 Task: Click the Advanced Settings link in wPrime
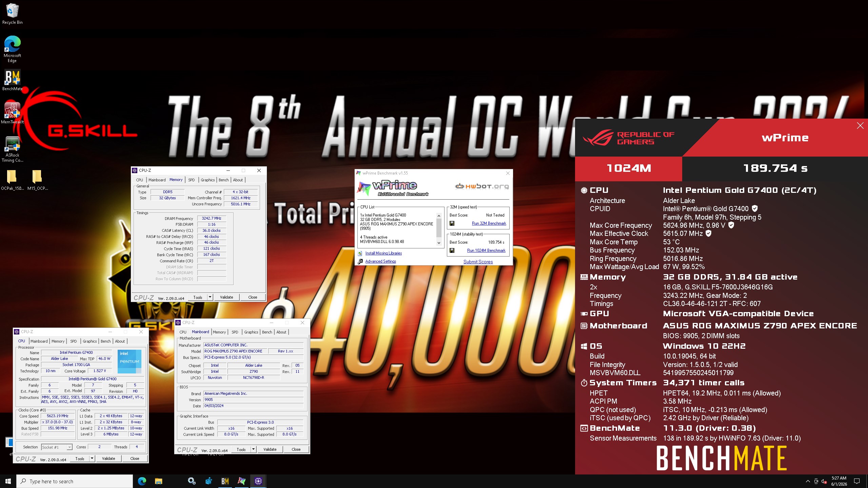coord(380,261)
